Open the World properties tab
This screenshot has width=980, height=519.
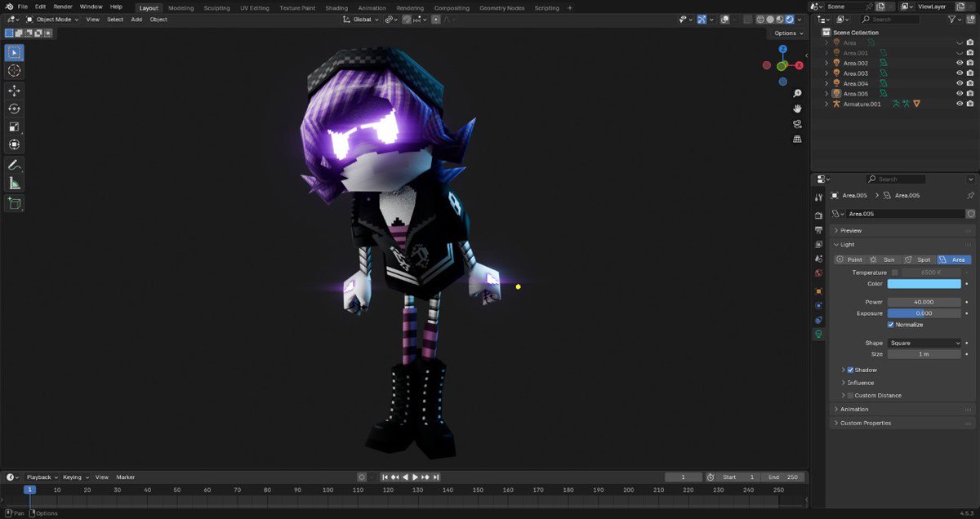818,273
